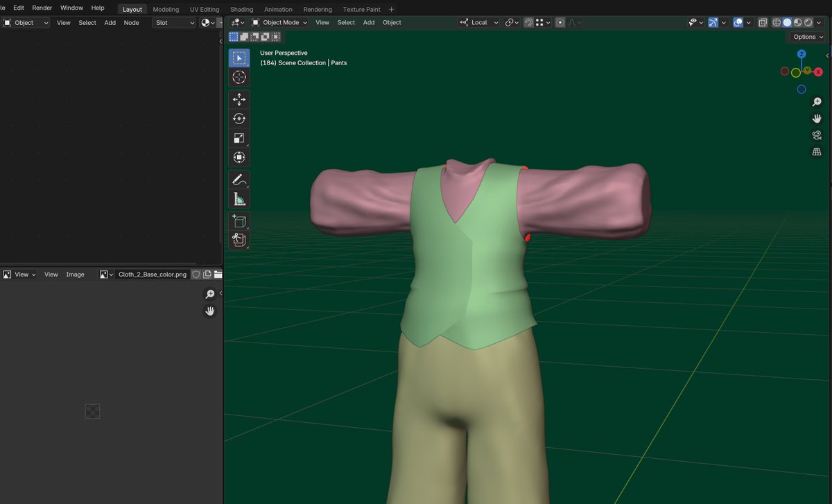
Task: Open the Help menu
Action: pos(98,8)
